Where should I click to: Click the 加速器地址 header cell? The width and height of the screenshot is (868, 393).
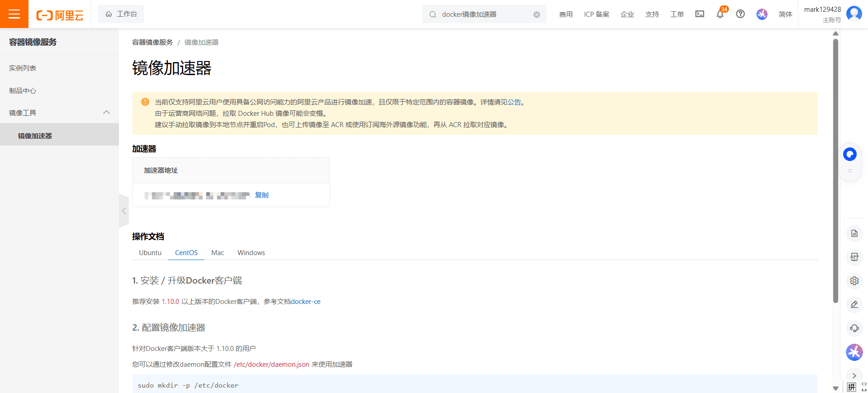231,170
